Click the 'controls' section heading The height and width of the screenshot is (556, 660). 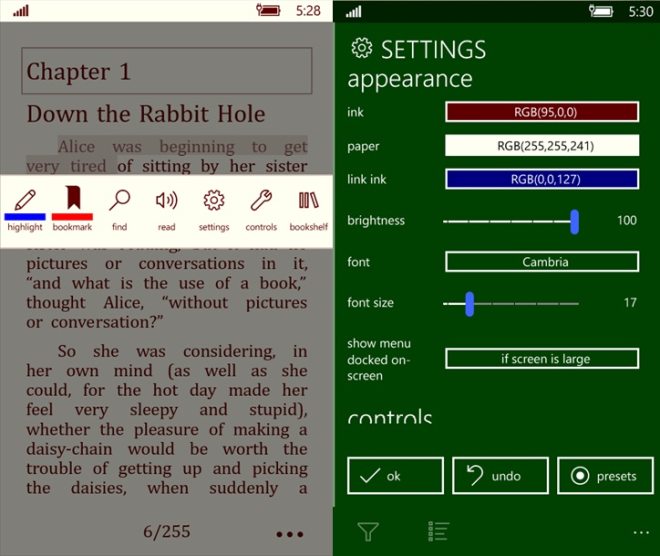[x=390, y=416]
